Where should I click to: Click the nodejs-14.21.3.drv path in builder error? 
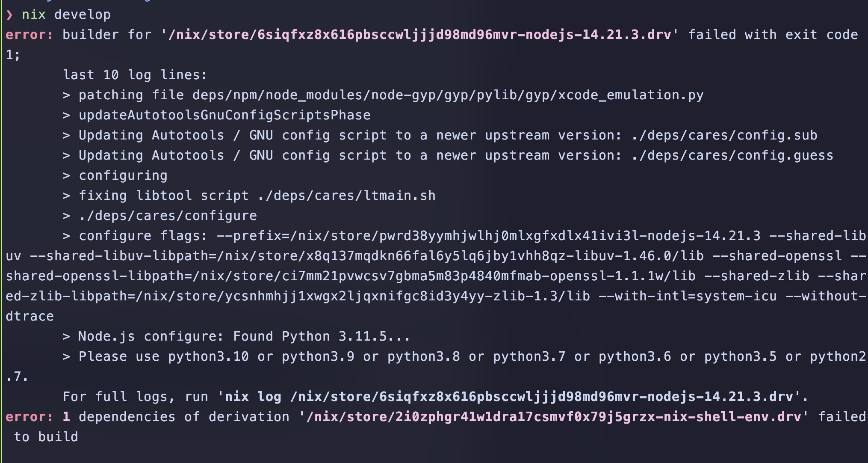pyautogui.click(x=419, y=35)
